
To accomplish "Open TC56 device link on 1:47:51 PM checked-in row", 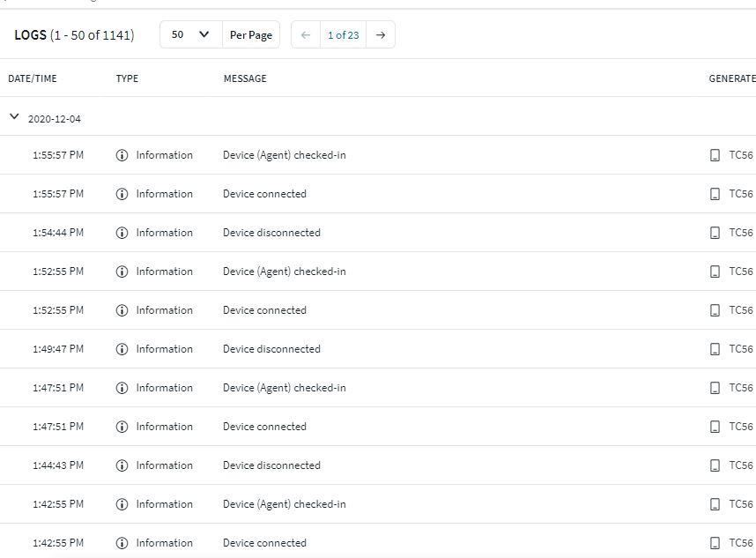I will [x=740, y=388].
